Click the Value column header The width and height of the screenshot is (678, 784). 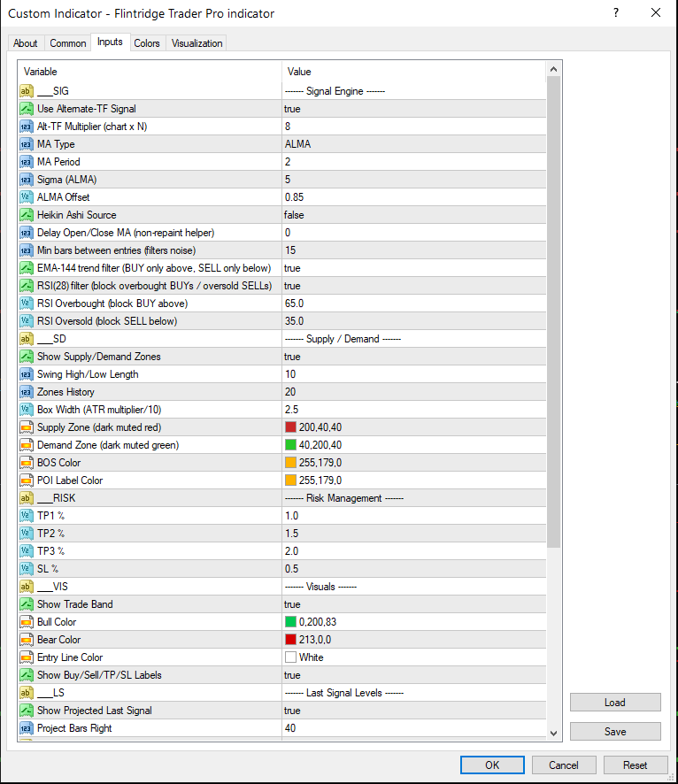[x=414, y=72]
